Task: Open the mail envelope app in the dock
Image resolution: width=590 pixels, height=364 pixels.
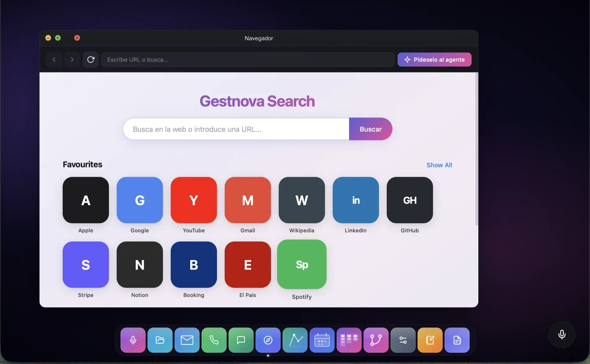Action: [x=187, y=340]
